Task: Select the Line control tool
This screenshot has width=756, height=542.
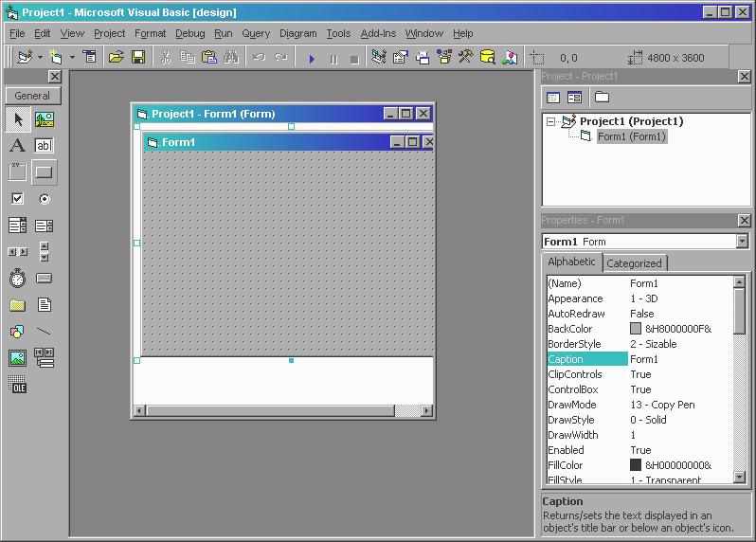Action: [x=45, y=332]
